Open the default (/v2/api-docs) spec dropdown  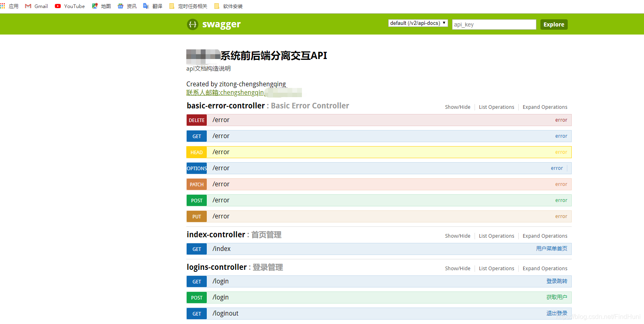tap(418, 23)
